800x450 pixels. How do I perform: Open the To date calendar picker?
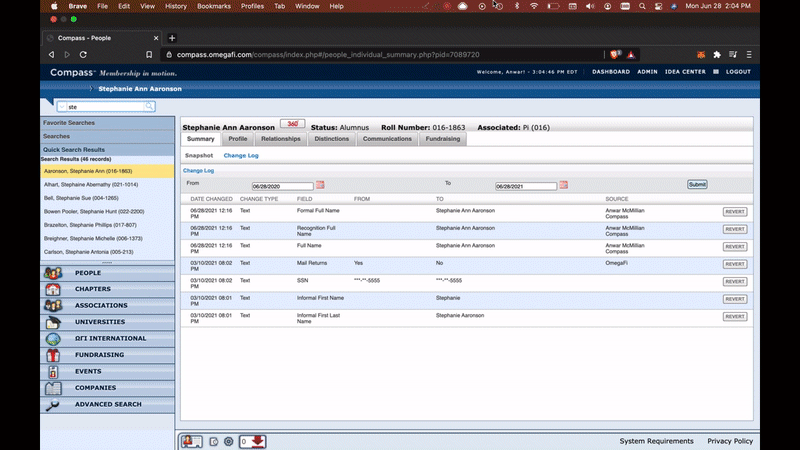point(563,185)
